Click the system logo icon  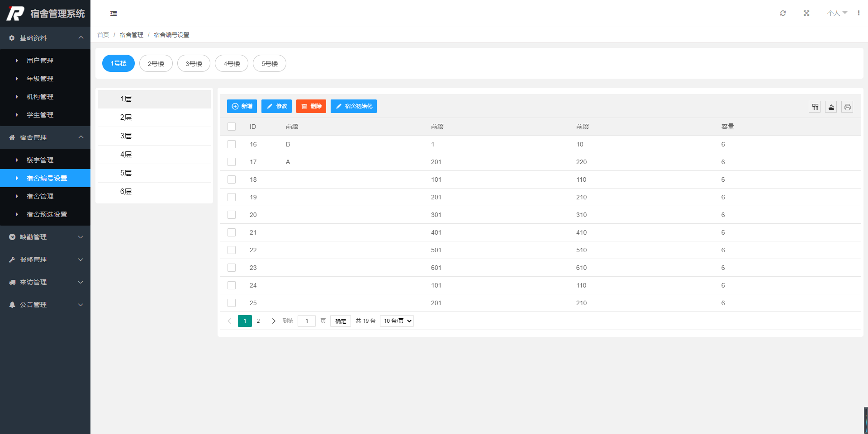click(x=15, y=14)
